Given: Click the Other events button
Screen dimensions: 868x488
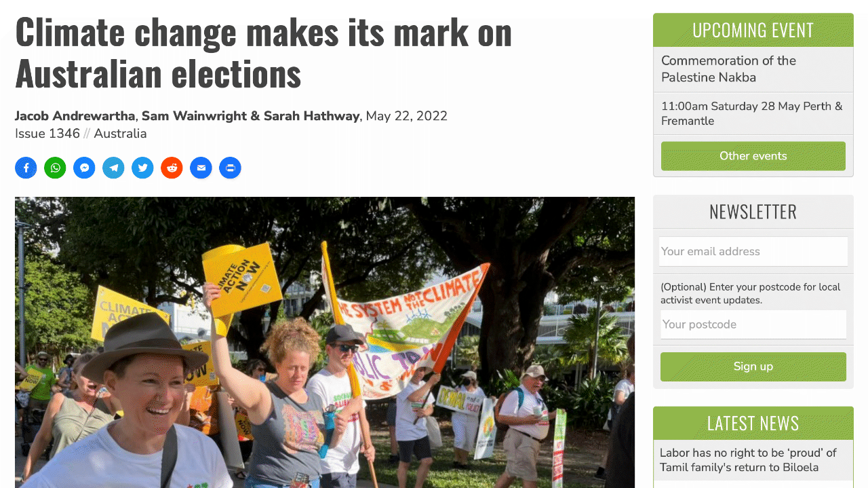Looking at the screenshot, I should coord(753,156).
